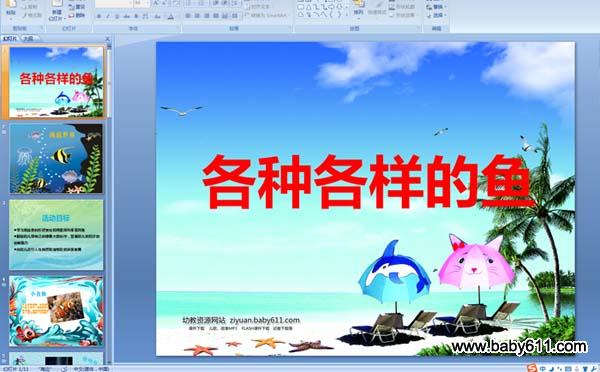Click the Sogou input method S icon

click(532, 369)
